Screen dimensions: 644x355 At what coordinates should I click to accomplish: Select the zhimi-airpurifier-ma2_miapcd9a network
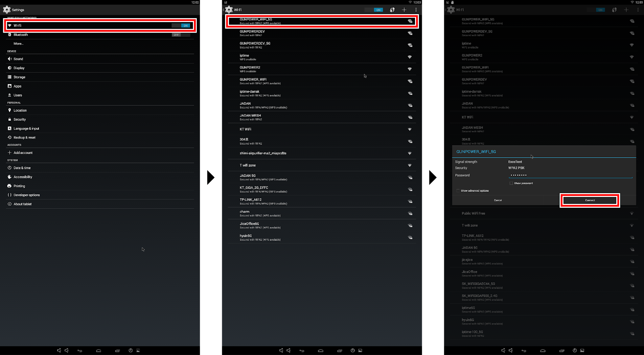pyautogui.click(x=322, y=153)
